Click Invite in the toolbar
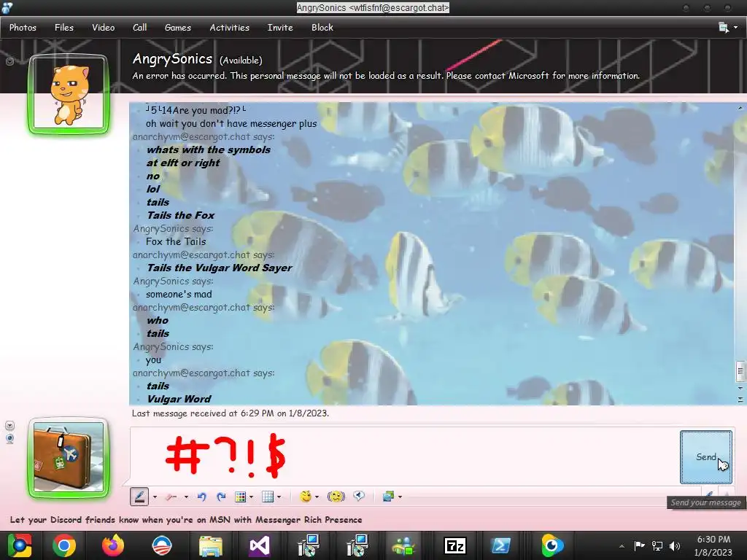This screenshot has width=747, height=560. [x=280, y=28]
